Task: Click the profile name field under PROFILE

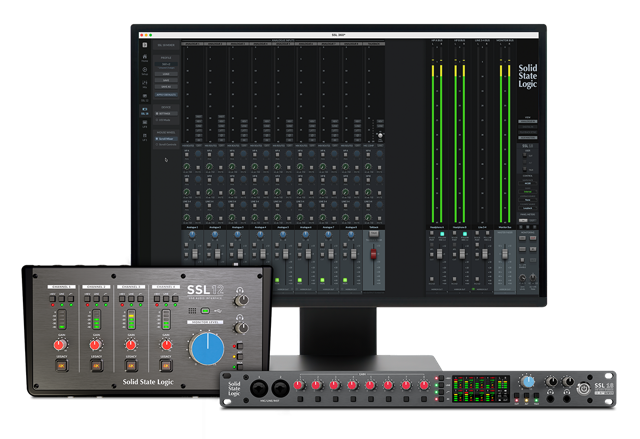Action: pyautogui.click(x=166, y=64)
